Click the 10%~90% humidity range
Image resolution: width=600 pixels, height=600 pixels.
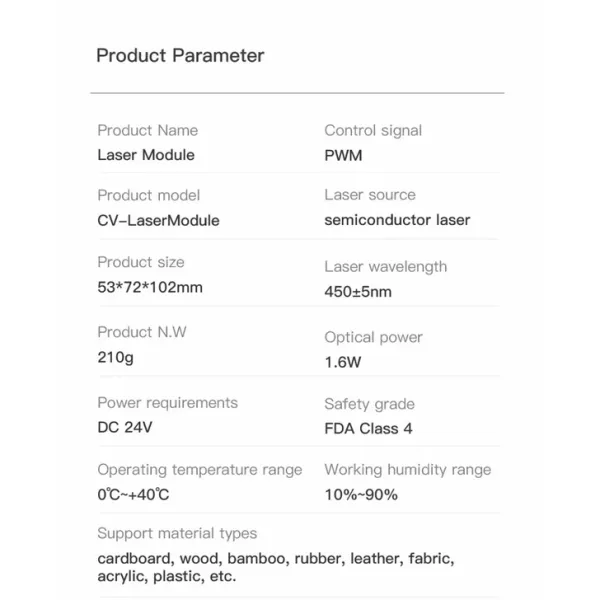[361, 495]
